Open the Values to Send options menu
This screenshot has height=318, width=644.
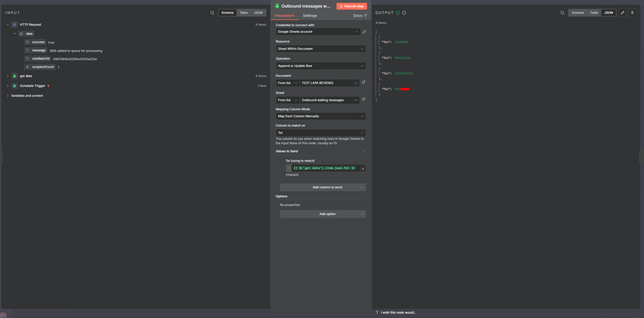364,151
